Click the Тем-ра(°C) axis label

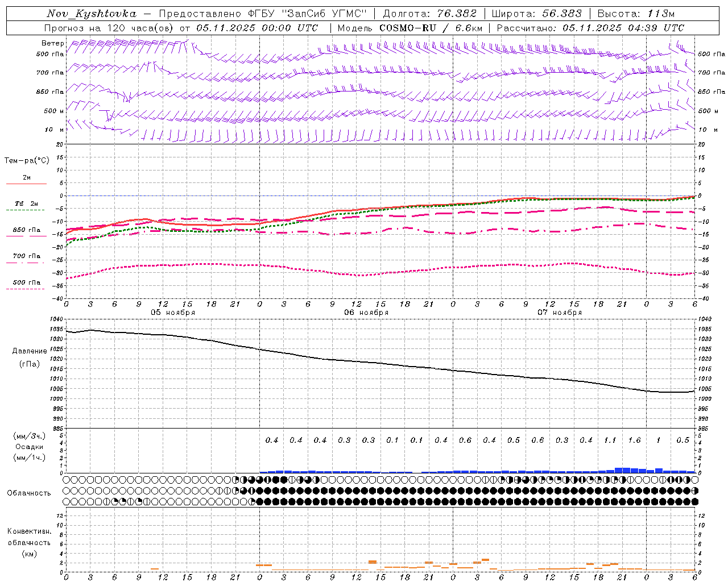(27, 161)
